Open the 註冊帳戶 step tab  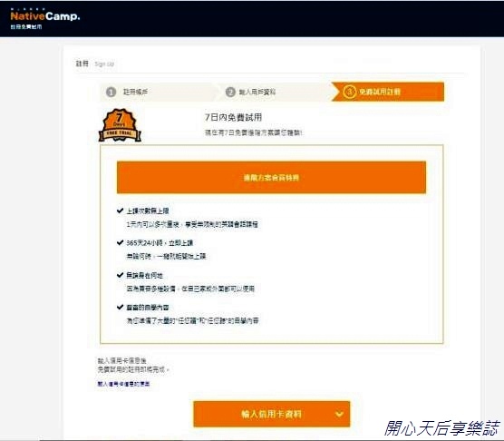click(x=158, y=92)
